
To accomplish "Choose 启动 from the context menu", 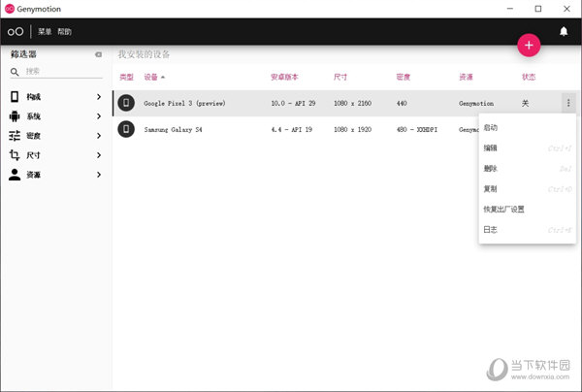I will (x=528, y=128).
